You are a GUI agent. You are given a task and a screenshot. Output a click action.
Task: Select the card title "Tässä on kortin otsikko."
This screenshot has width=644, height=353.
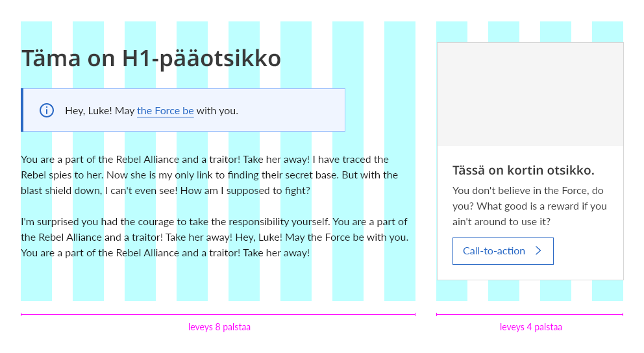523,171
